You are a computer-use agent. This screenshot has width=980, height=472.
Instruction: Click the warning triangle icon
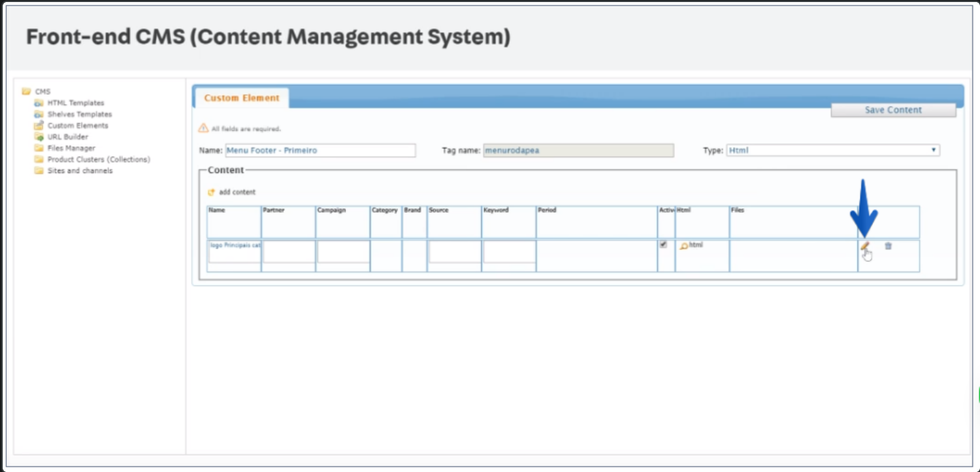point(203,128)
